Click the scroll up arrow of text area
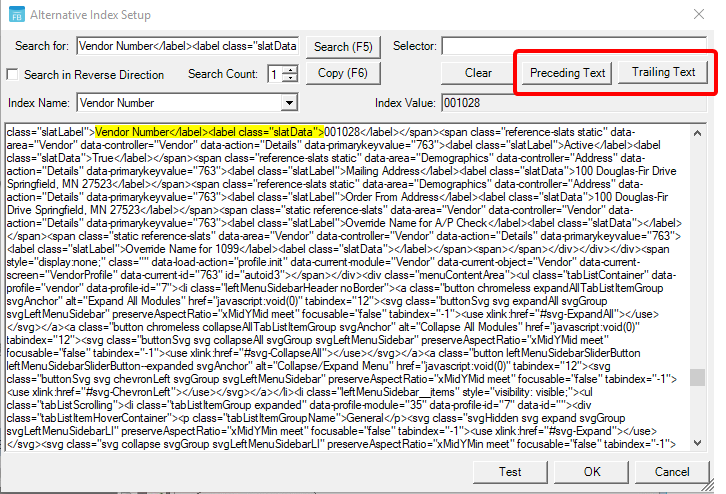Viewport: 726px width, 494px height. pyautogui.click(x=698, y=133)
